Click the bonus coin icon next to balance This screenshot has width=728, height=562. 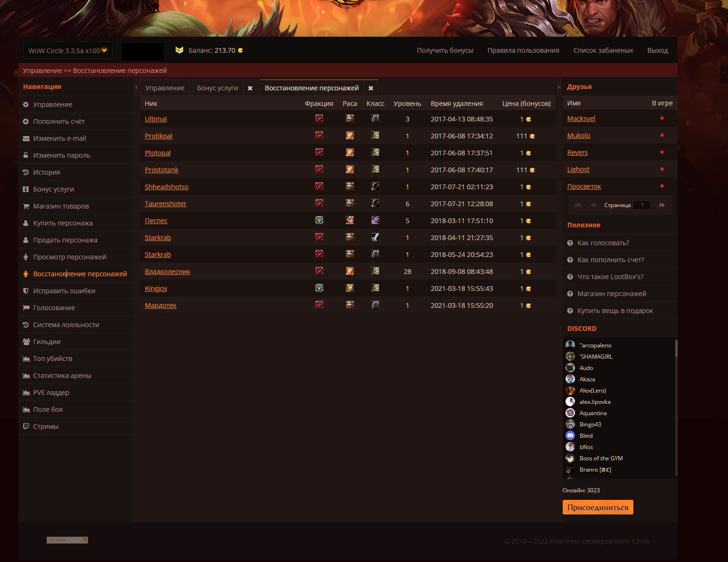240,50
